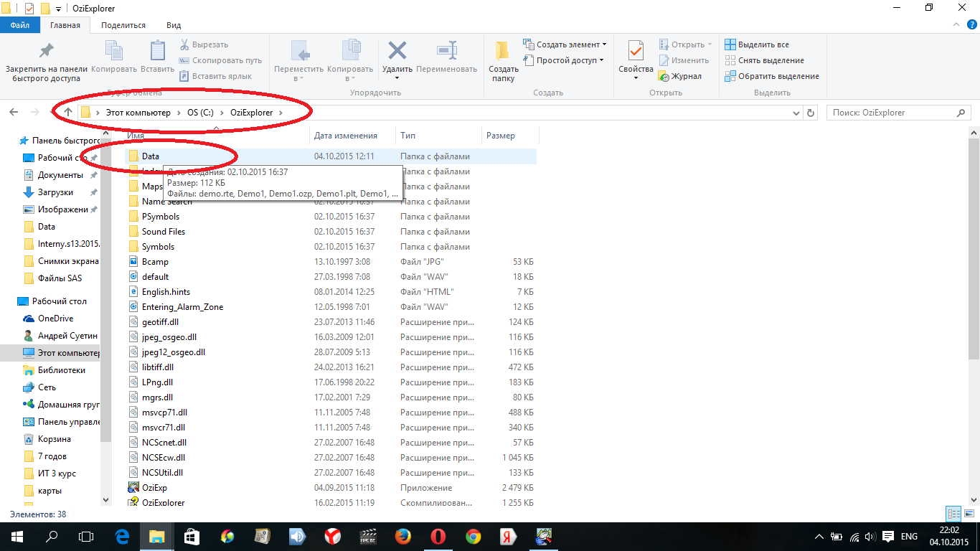Click OS (C:) in the address breadcrumb
This screenshot has height=551, width=980.
tap(200, 113)
